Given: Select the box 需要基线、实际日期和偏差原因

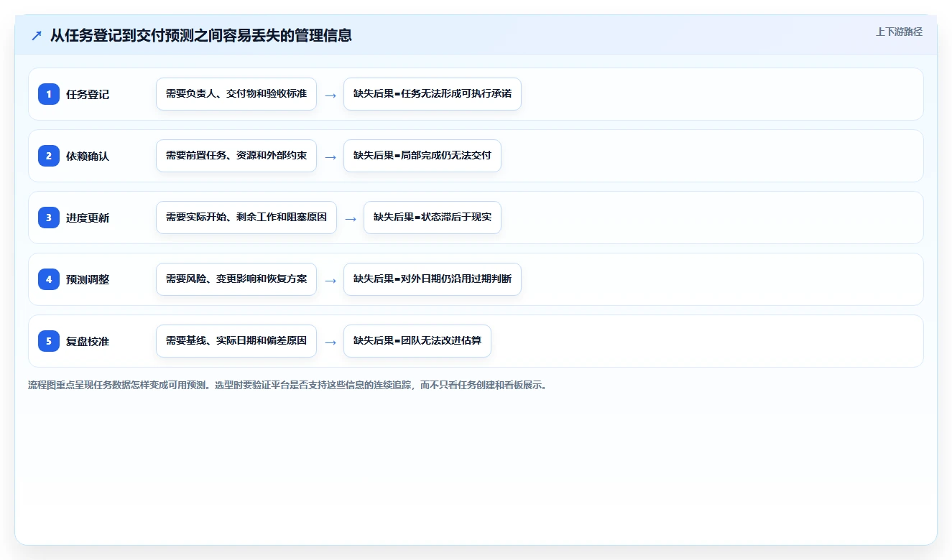Looking at the screenshot, I should [x=236, y=341].
